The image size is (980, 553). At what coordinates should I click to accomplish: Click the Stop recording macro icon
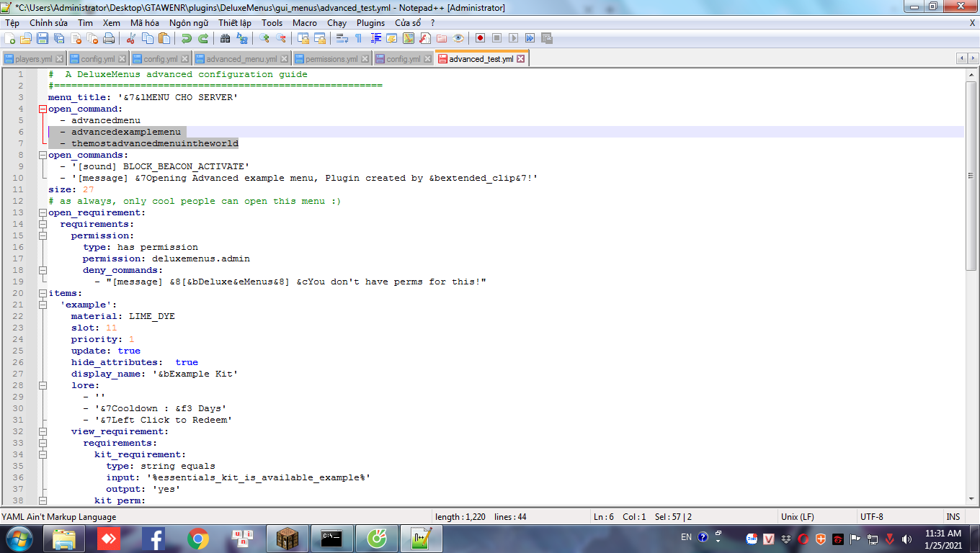tap(496, 38)
